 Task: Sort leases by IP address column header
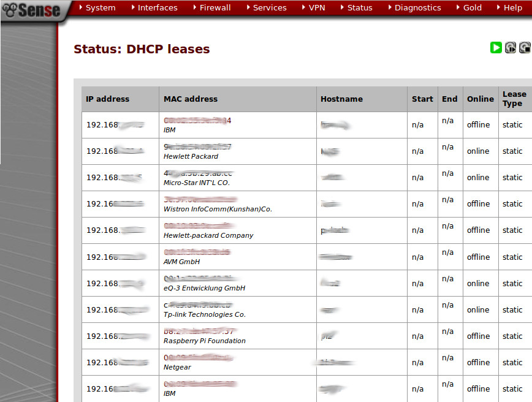[x=107, y=99]
